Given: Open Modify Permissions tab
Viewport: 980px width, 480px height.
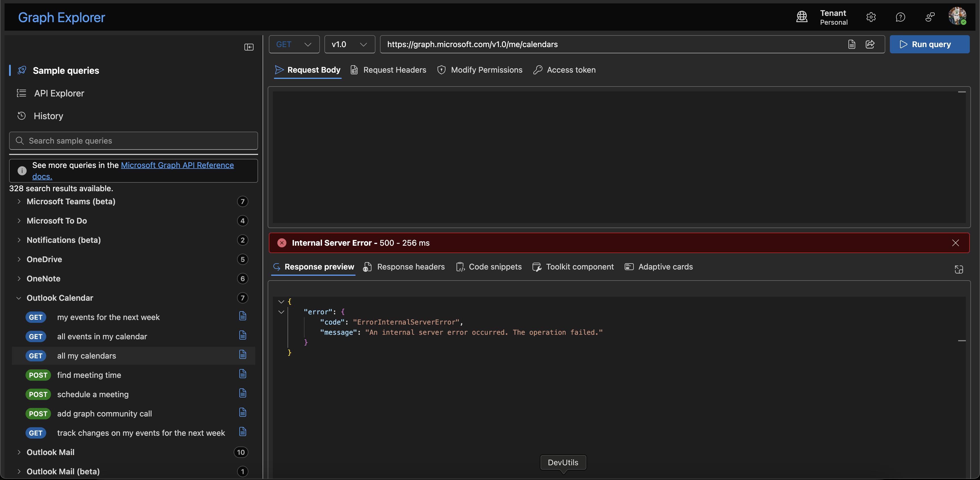Looking at the screenshot, I should coord(480,70).
